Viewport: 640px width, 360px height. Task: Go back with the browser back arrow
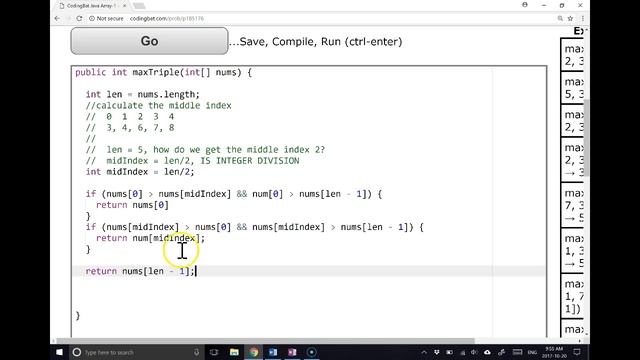click(57, 18)
